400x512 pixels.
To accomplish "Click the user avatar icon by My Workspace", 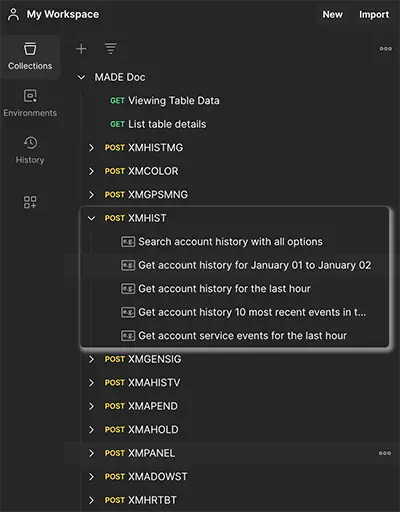I will (x=14, y=15).
